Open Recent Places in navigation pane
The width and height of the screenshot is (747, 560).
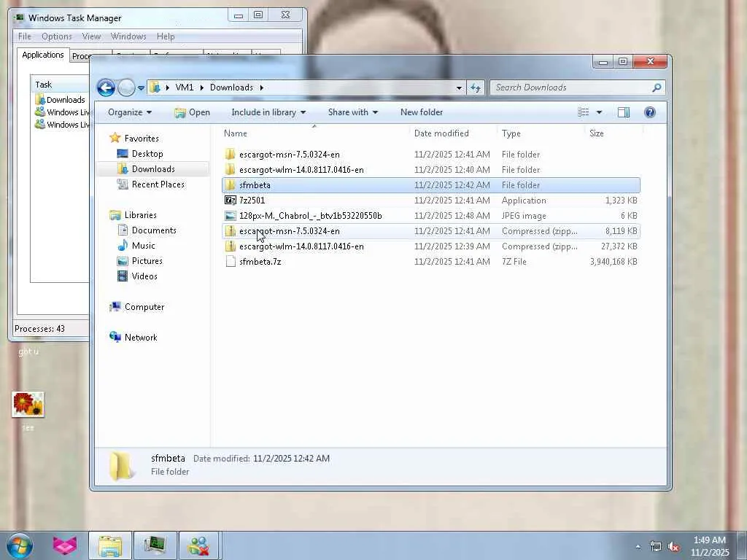pyautogui.click(x=158, y=184)
